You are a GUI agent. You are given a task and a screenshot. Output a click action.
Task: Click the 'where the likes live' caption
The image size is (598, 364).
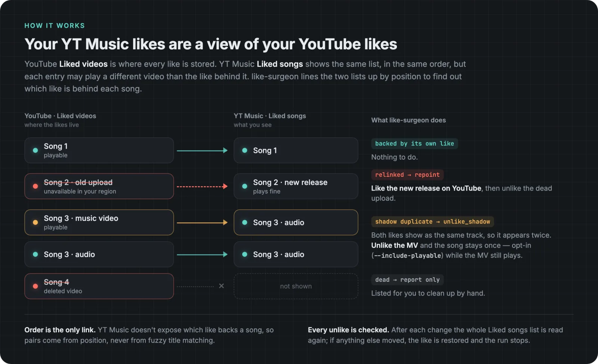pos(52,125)
